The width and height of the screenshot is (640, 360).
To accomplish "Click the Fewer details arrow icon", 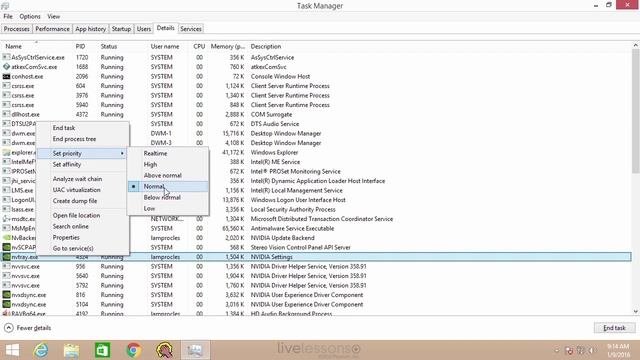I will (9, 328).
